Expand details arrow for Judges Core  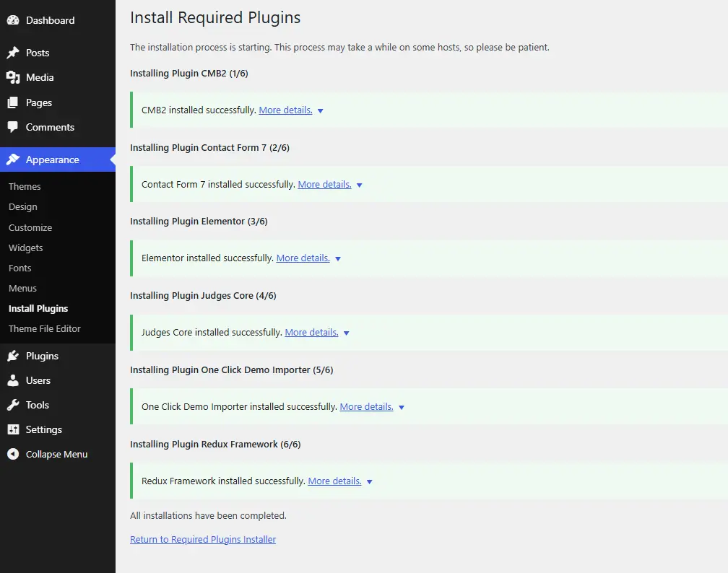point(347,333)
